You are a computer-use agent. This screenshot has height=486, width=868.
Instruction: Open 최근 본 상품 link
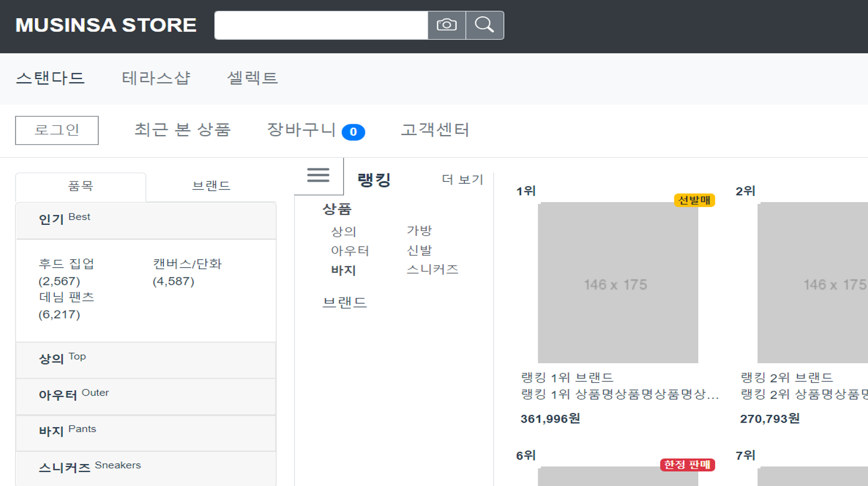click(x=183, y=130)
